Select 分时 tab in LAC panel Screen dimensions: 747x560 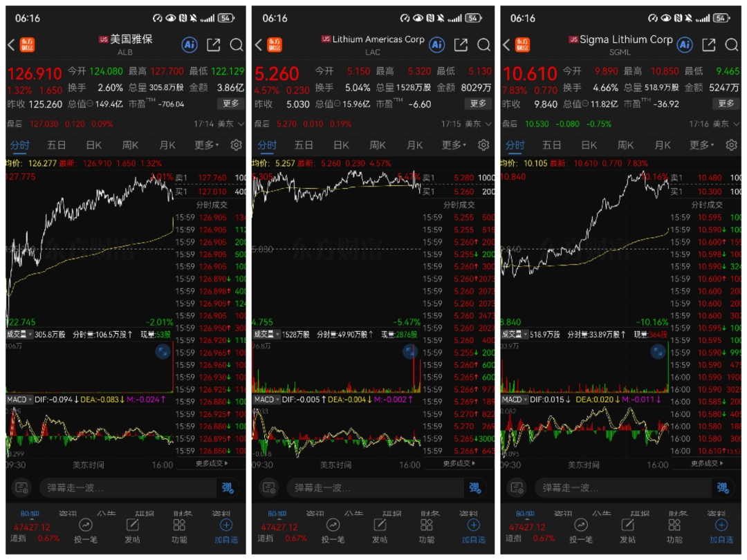267,144
